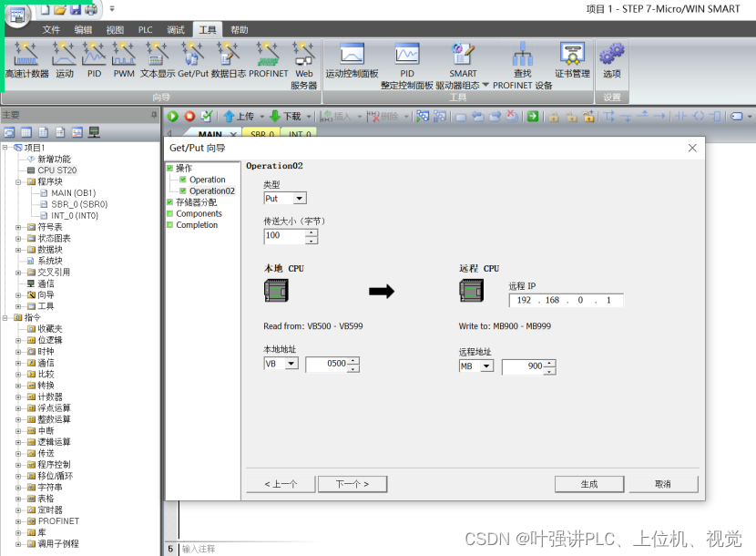Click the Open folder icon in quick access bar
Screen dimensions: 756x556
(x=60, y=9)
